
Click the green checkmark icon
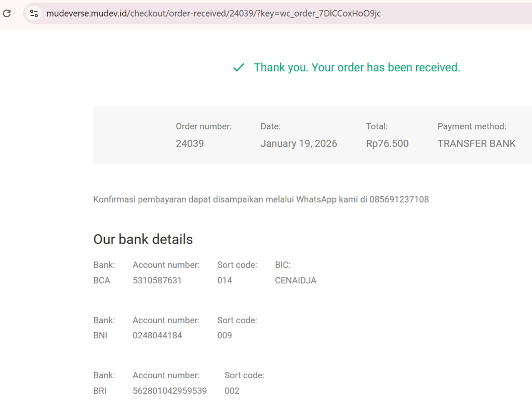(238, 68)
